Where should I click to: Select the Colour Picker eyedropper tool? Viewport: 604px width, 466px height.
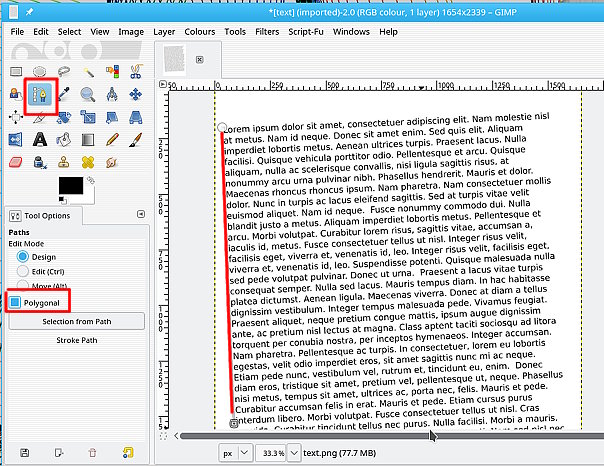tap(64, 94)
